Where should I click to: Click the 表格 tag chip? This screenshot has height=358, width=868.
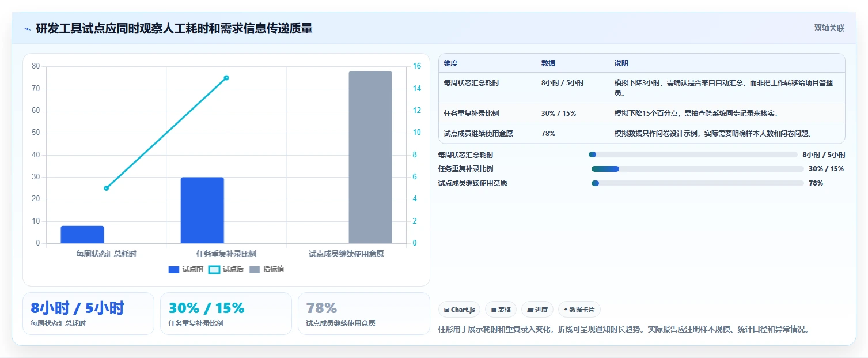pos(501,310)
